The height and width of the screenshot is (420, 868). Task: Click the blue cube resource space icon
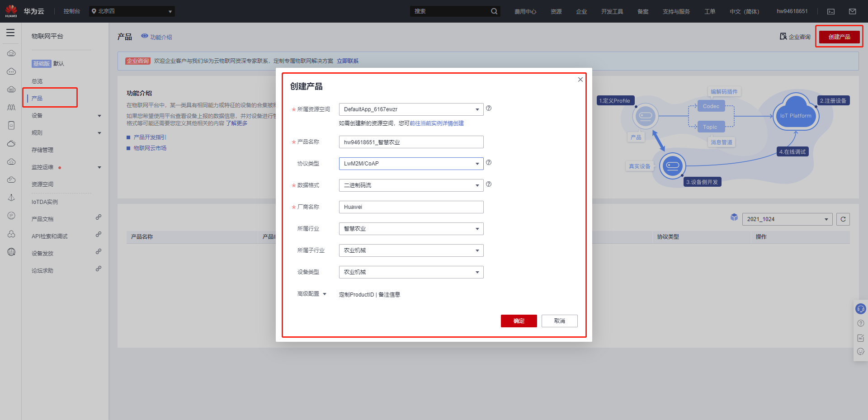point(734,217)
